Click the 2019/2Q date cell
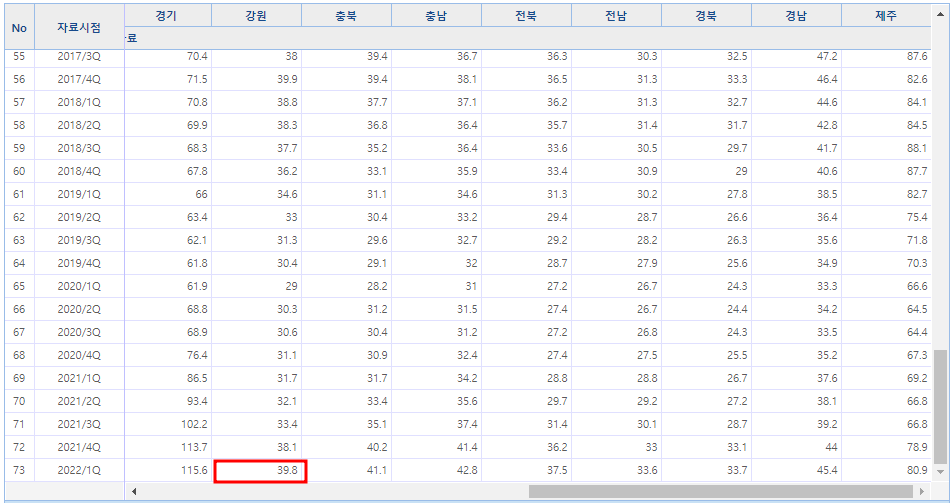The width and height of the screenshot is (950, 503). [x=79, y=218]
